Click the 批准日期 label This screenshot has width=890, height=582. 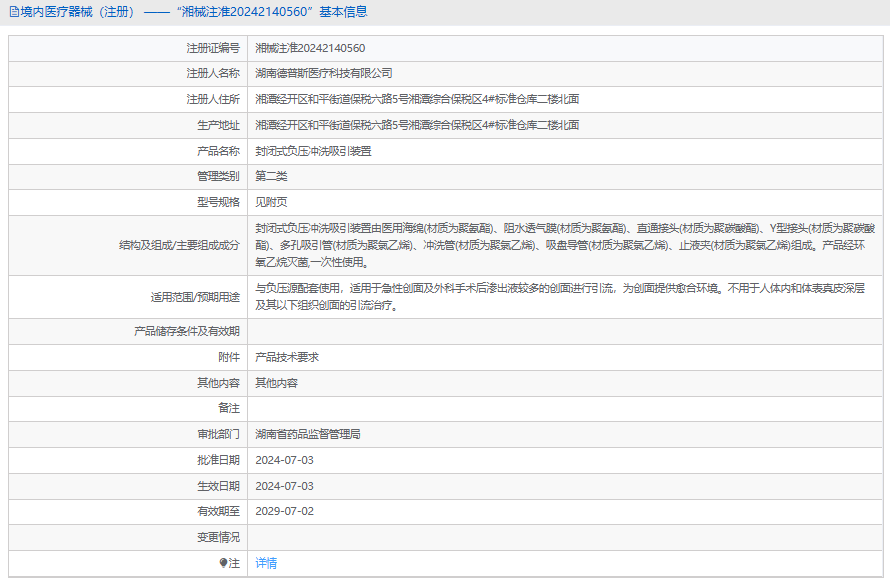[219, 460]
